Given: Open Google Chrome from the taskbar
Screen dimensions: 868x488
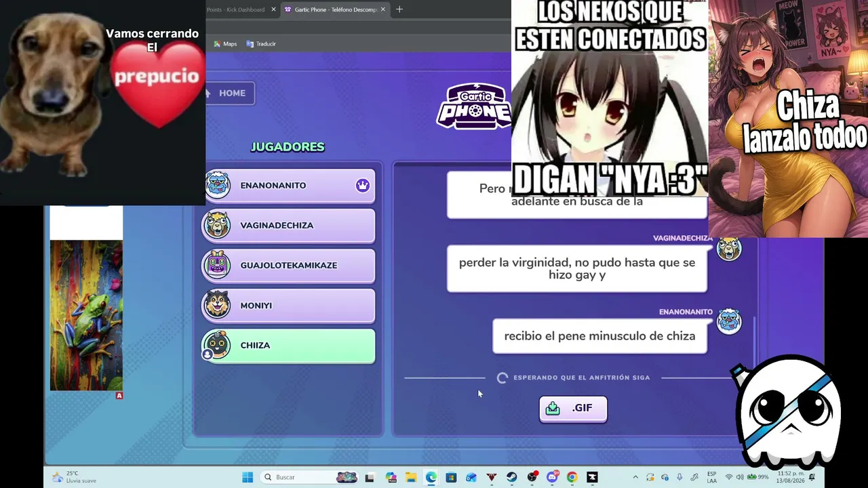Looking at the screenshot, I should (x=572, y=477).
